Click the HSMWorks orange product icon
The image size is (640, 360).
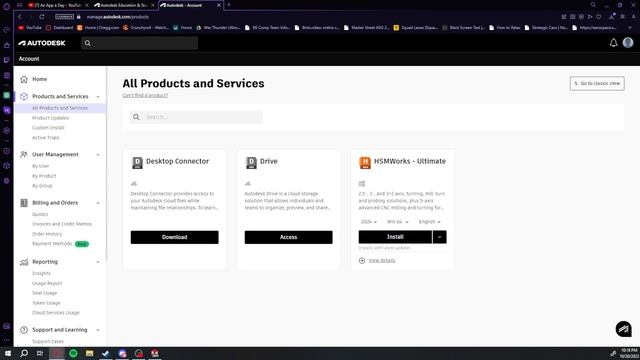(365, 163)
